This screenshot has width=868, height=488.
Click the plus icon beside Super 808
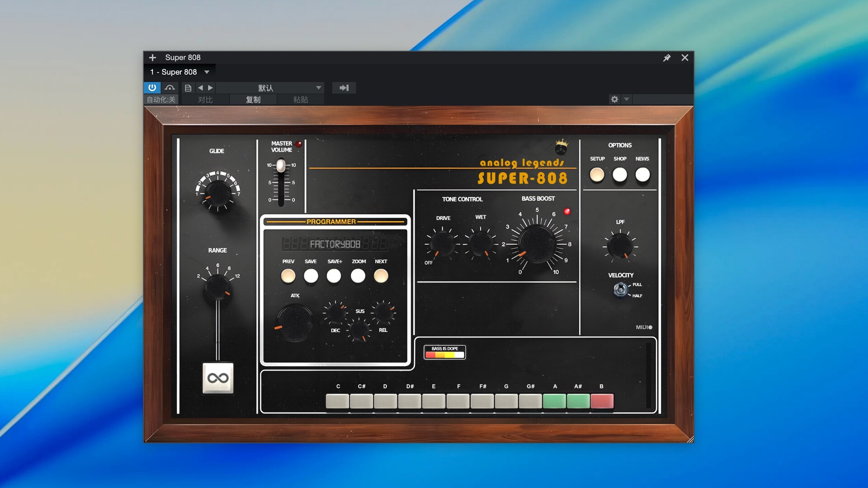(x=152, y=57)
